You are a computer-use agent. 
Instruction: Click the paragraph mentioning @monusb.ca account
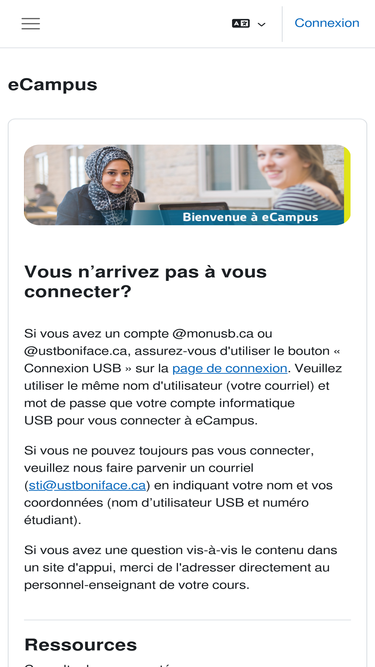[x=183, y=377]
